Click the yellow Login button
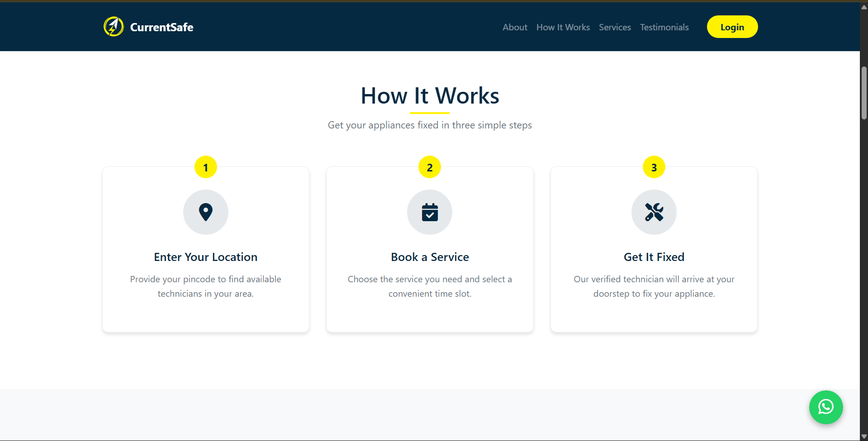Image resolution: width=868 pixels, height=441 pixels. coord(732,27)
